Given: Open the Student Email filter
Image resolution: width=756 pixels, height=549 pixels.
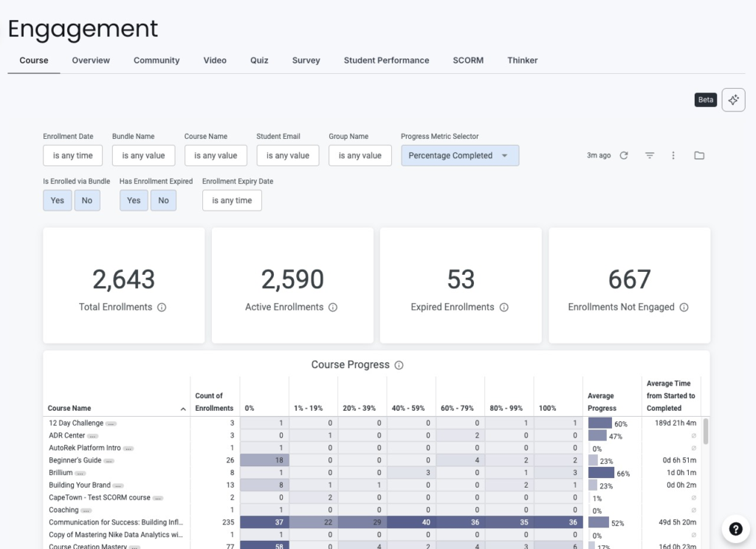Looking at the screenshot, I should click(288, 155).
